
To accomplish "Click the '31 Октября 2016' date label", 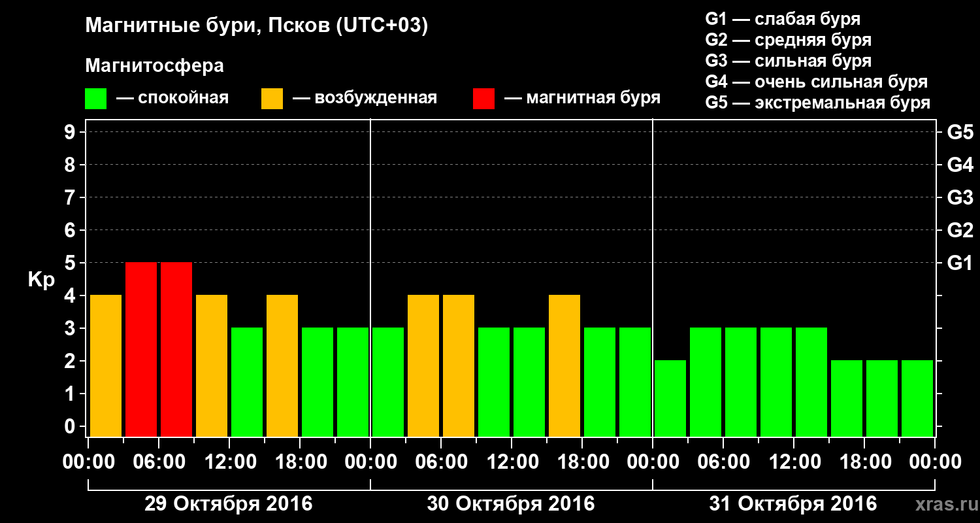I will (793, 504).
